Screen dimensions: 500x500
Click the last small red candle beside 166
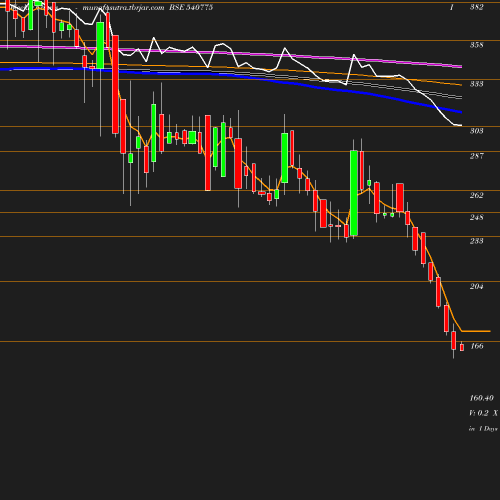click(462, 347)
